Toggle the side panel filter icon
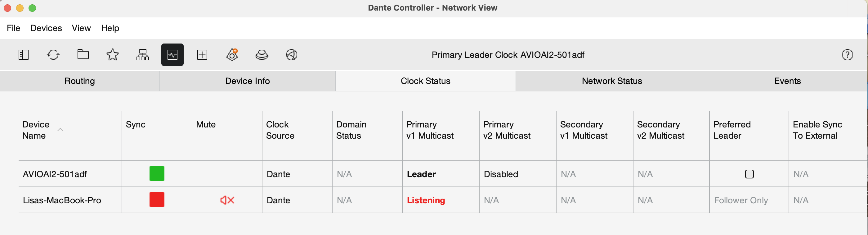 (23, 55)
